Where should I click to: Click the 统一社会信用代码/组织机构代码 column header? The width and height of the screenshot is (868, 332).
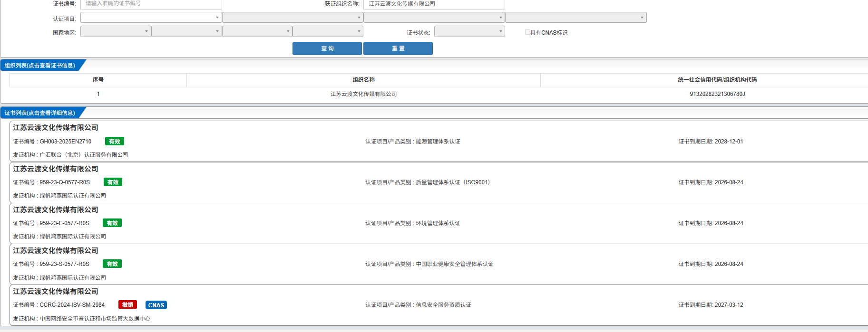[717, 80]
